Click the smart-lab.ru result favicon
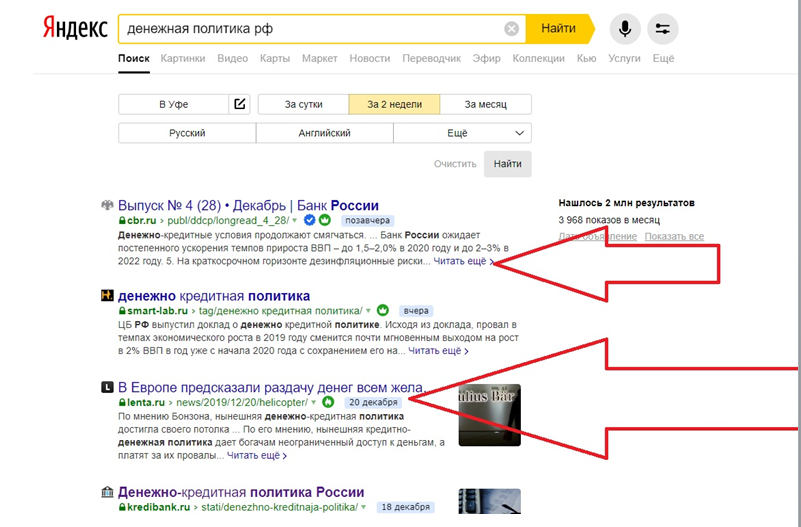This screenshot has width=801, height=527. point(107,295)
